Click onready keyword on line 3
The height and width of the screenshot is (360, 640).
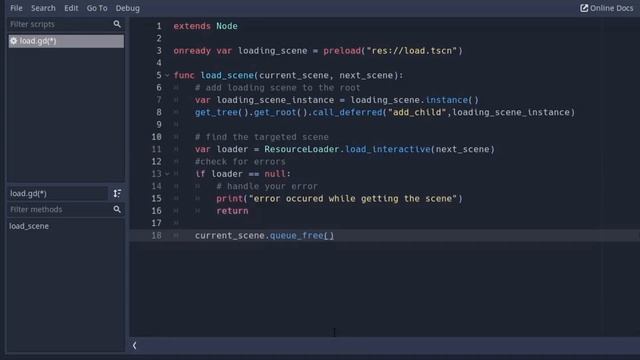pos(192,51)
